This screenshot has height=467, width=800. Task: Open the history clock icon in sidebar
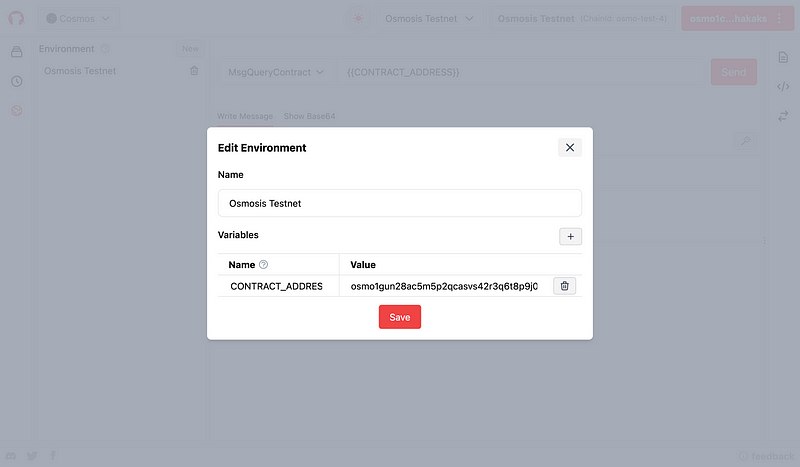(x=16, y=81)
